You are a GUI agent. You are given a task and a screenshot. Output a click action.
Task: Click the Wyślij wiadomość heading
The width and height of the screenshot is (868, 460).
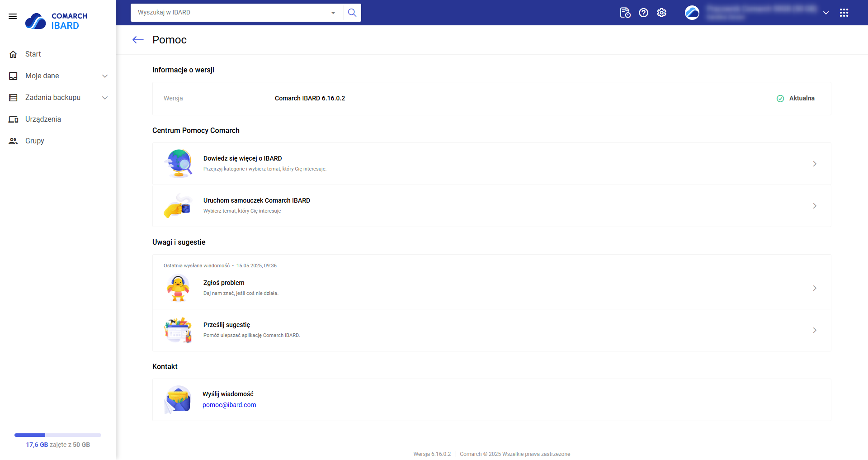coord(228,394)
